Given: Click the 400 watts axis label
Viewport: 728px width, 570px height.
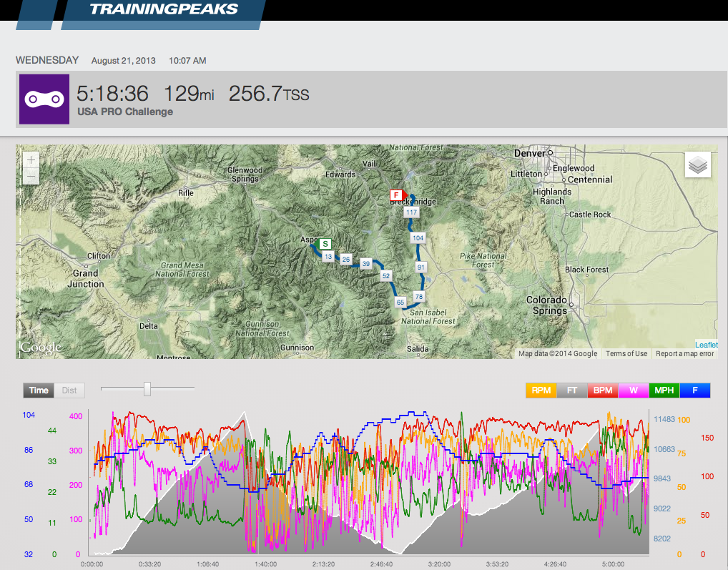Looking at the screenshot, I should point(76,416).
